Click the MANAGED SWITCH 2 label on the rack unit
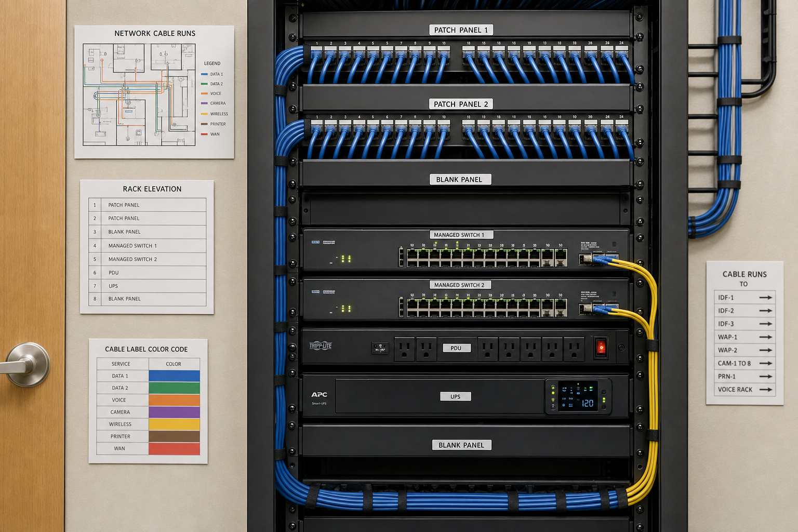The height and width of the screenshot is (532, 798). tap(460, 285)
